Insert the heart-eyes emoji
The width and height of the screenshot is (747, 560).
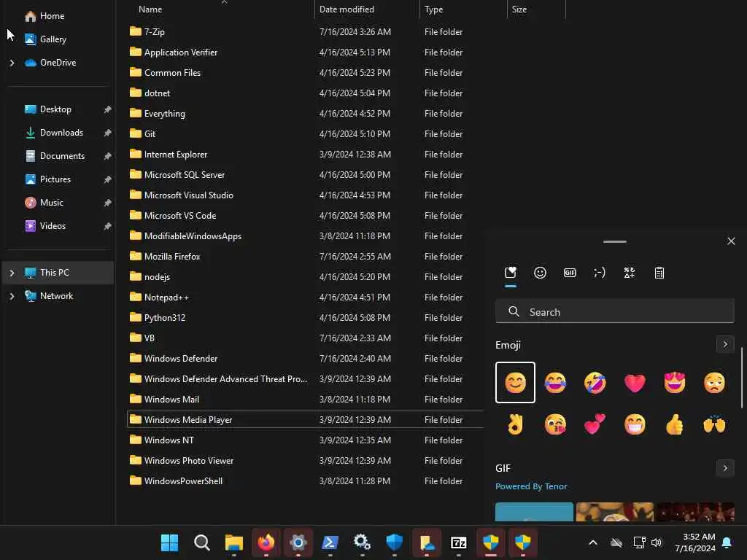(x=675, y=382)
